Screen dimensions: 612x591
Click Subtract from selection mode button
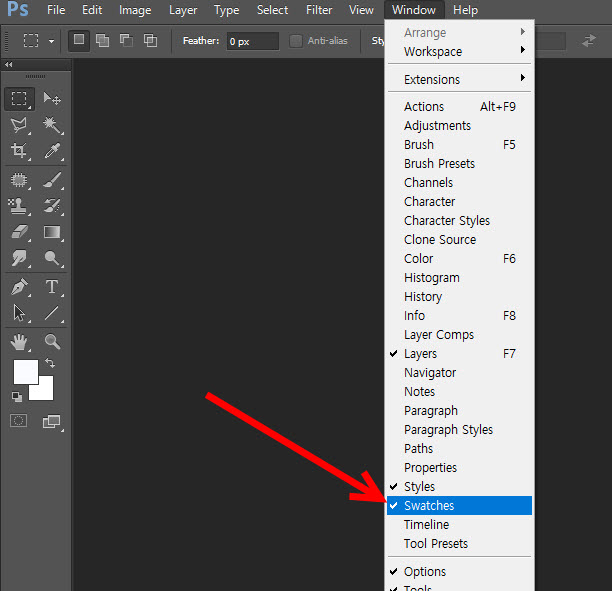[126, 40]
